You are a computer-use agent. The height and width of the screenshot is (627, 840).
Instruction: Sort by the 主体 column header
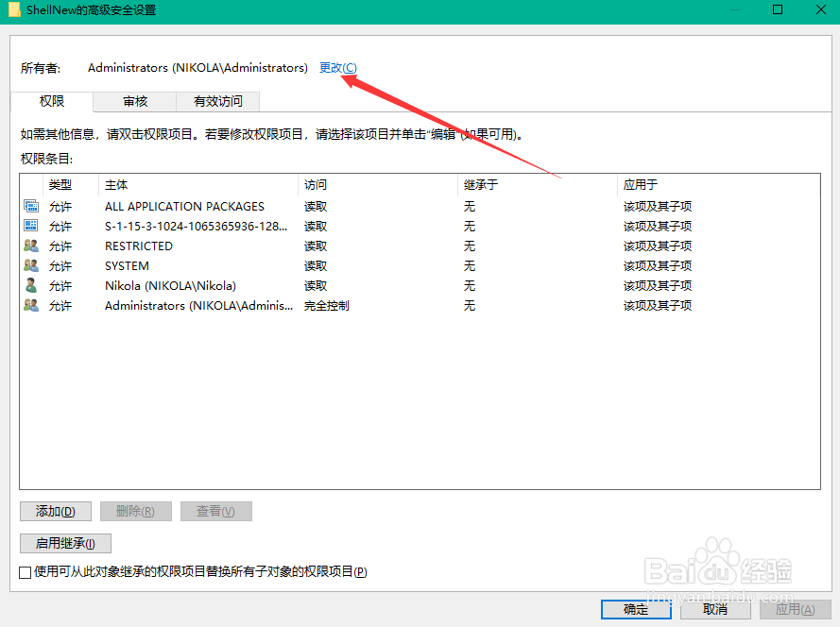(198, 185)
